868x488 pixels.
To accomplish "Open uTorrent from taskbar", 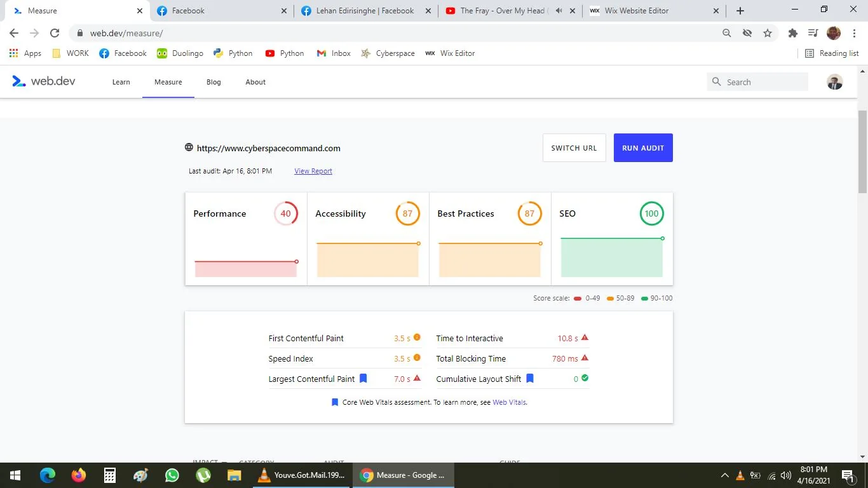I will click(x=203, y=475).
